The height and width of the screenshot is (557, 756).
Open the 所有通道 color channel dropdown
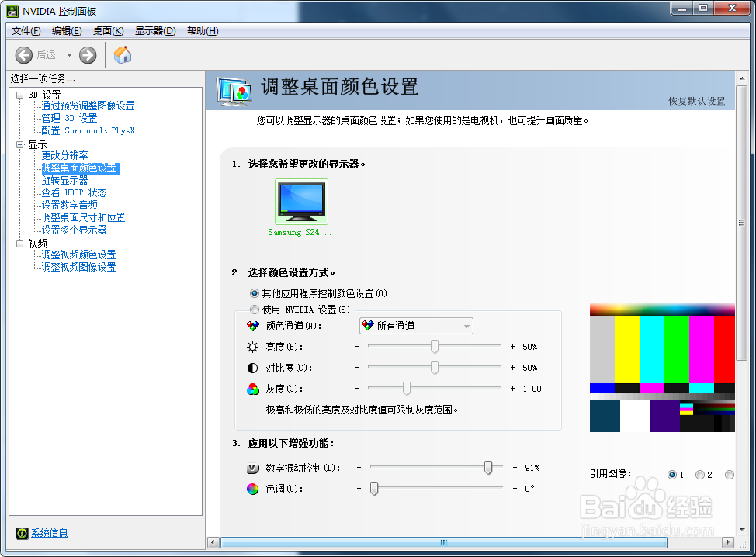pyautogui.click(x=417, y=326)
